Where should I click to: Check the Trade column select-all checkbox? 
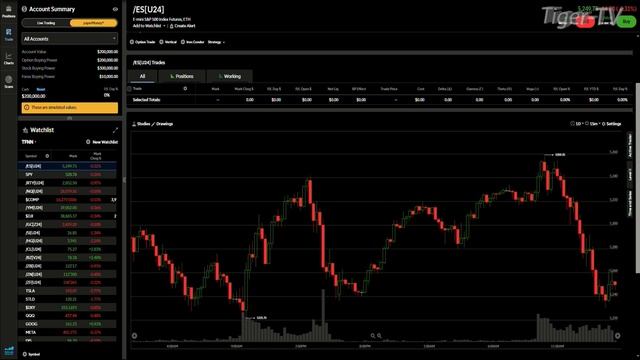coord(129,89)
